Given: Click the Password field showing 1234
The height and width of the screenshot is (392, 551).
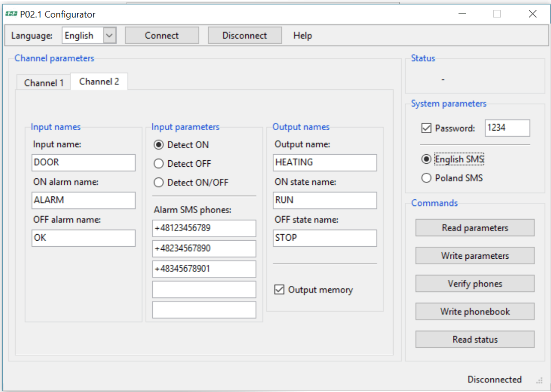Looking at the screenshot, I should [x=507, y=128].
